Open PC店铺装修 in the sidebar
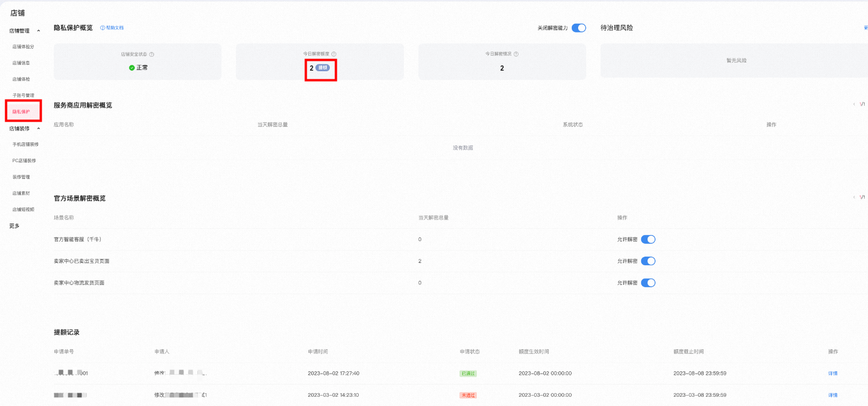The height and width of the screenshot is (406, 868). click(24, 160)
